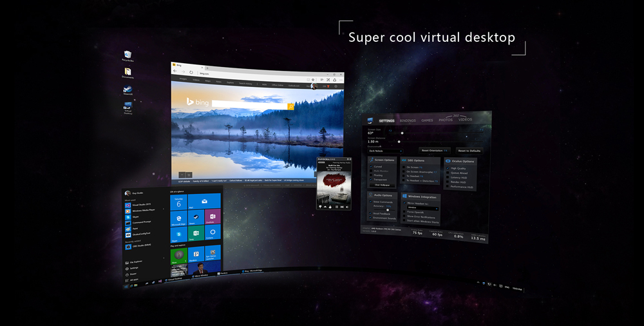Enable Start when Windows Starts

[x=404, y=222]
